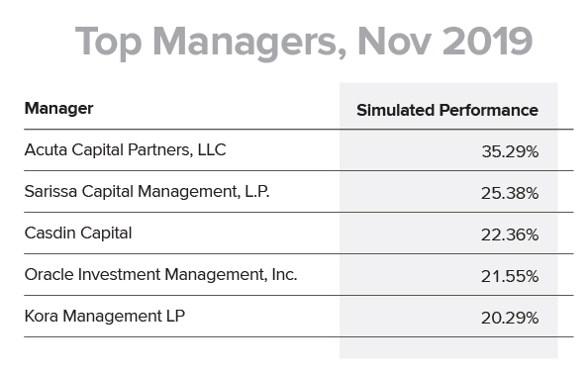Click the word Performance in header
588x374 pixels.
(489, 110)
